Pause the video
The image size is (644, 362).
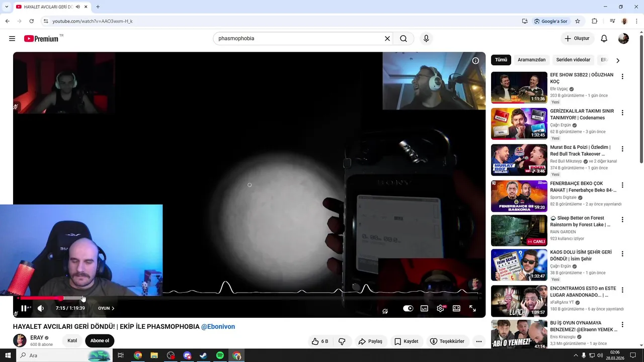point(24,308)
